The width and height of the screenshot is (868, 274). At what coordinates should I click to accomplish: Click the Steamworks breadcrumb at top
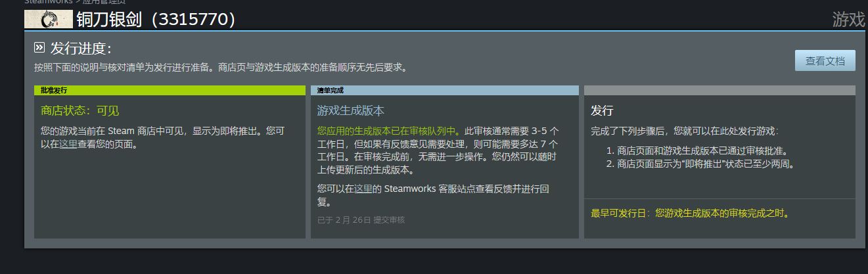[48, 2]
